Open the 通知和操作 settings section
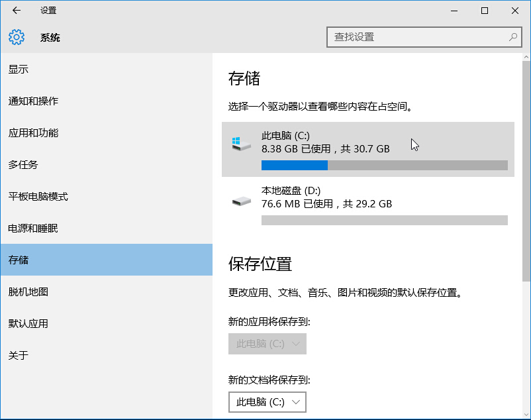Image resolution: width=531 pixels, height=420 pixels. point(40,101)
